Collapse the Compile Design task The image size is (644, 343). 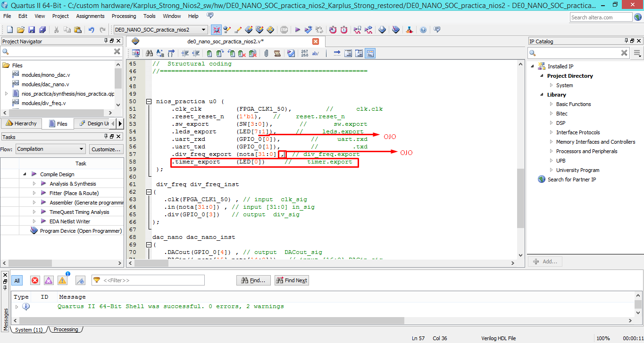pos(25,174)
